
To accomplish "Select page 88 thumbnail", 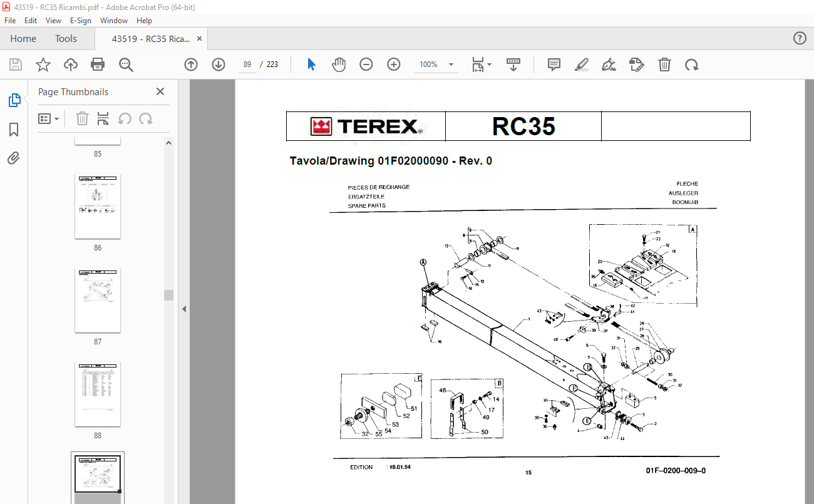I will pos(98,394).
